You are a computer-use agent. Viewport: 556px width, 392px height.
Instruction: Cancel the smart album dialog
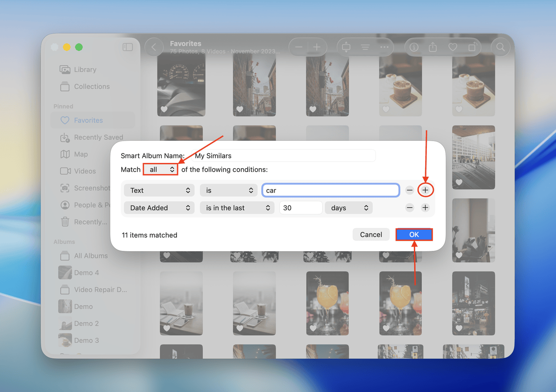[x=371, y=234]
